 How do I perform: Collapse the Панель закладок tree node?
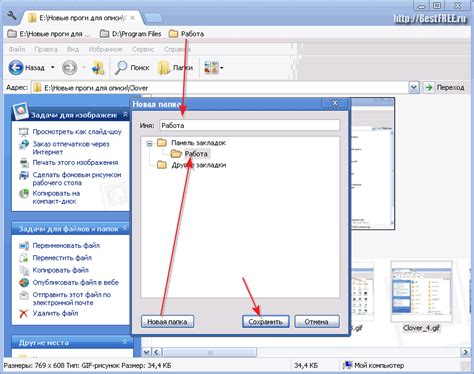(149, 143)
